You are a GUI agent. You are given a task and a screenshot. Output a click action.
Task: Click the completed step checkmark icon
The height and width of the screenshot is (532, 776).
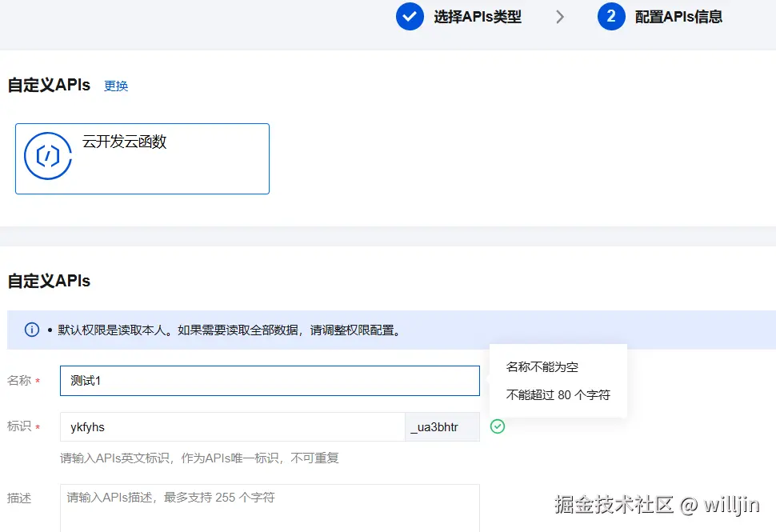click(410, 16)
